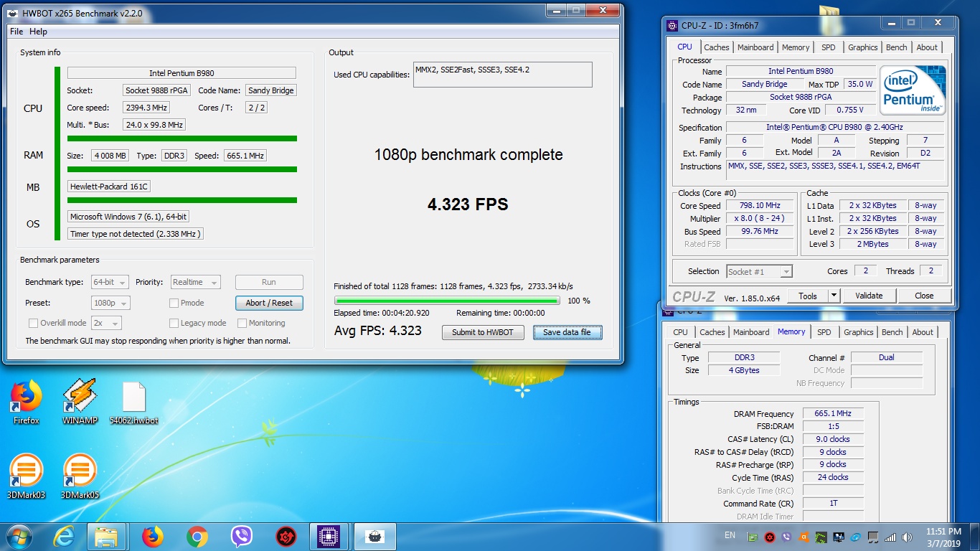This screenshot has height=551, width=980.
Task: Open About tab in CPU-Z processor window
Action: (x=927, y=47)
